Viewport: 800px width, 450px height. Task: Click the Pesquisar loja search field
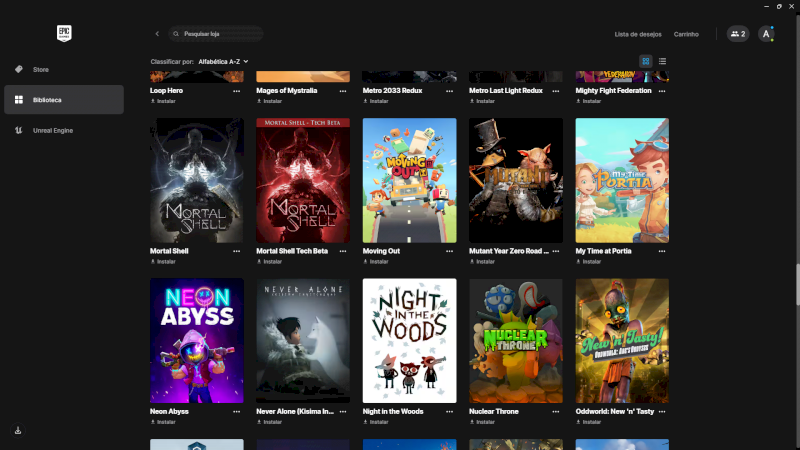(x=220, y=34)
